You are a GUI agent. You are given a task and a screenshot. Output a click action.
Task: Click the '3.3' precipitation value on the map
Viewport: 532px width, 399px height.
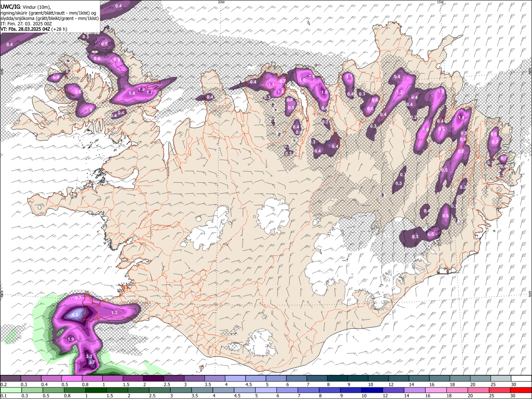(89, 357)
